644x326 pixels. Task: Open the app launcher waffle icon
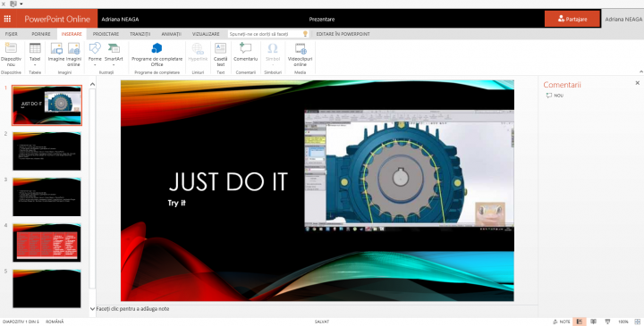pyautogui.click(x=7, y=19)
